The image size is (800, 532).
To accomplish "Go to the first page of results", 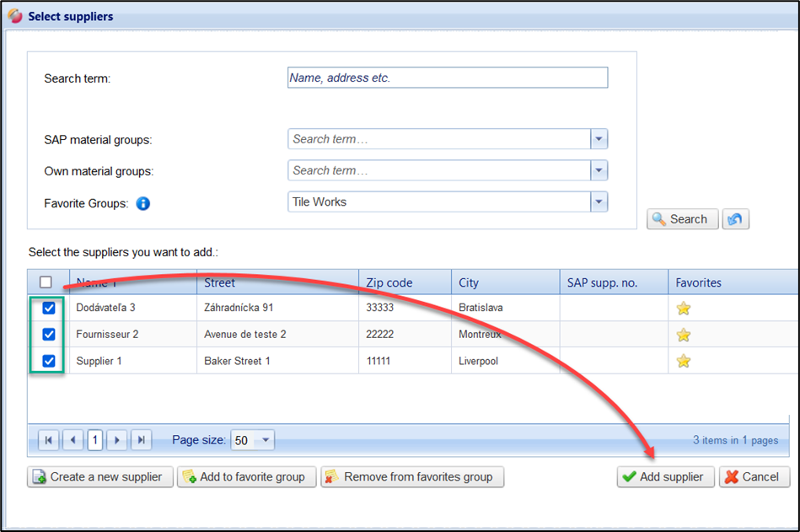I will coord(50,440).
